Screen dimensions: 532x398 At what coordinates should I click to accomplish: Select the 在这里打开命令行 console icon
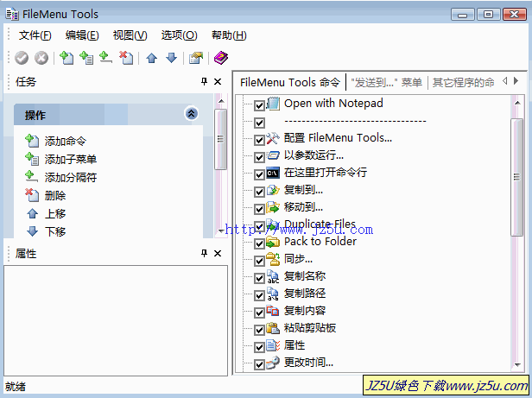[x=273, y=173]
